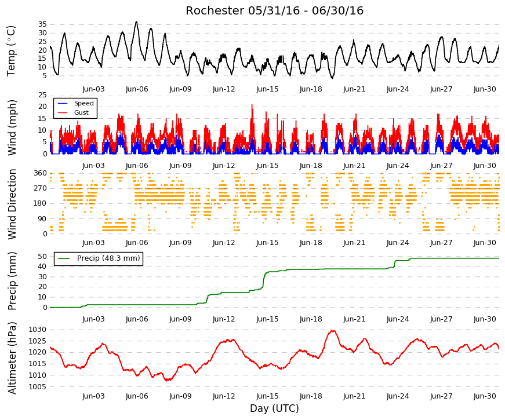This screenshot has height=420, width=505.
Task: Click the Gust legend label
Action: coord(81,112)
